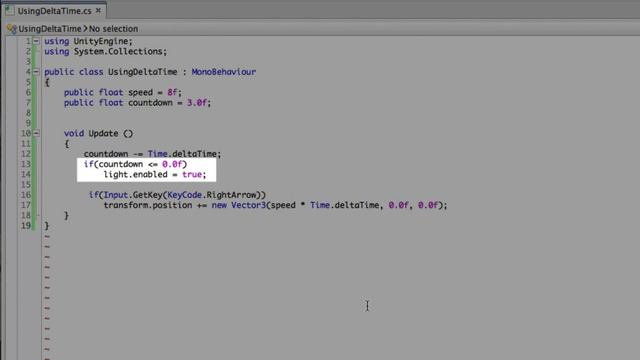Screen dimensions: 640x360
Task: Click 'MonoBehaviour' base class name
Action: coord(224,72)
